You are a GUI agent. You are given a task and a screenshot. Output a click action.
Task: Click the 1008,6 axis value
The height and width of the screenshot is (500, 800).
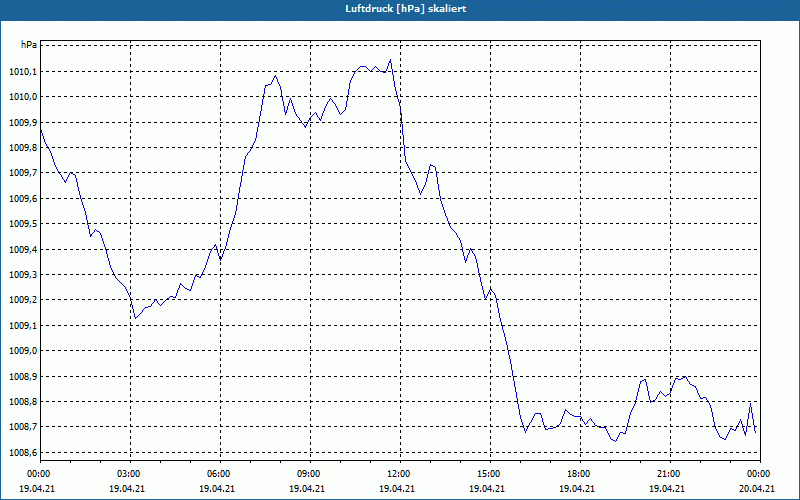coord(23,453)
